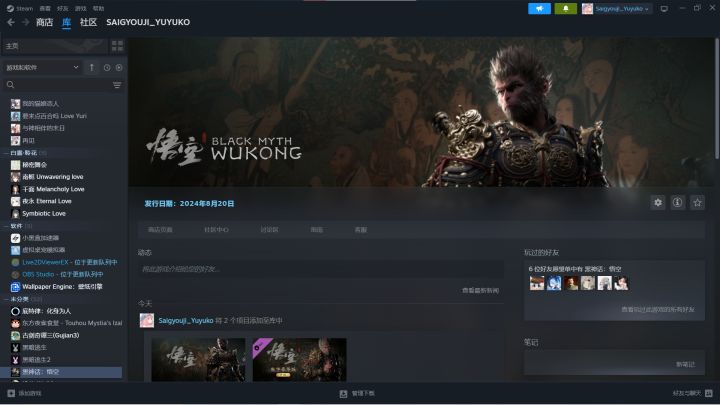This screenshot has width=720, height=405.
Task: Open Friends & Chat icon
Action: coord(709,393)
